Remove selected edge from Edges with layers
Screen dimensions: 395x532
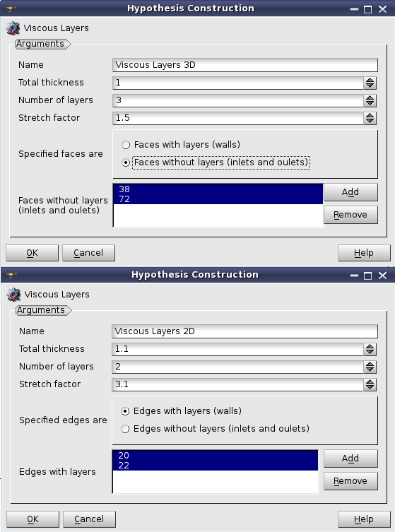pyautogui.click(x=350, y=481)
